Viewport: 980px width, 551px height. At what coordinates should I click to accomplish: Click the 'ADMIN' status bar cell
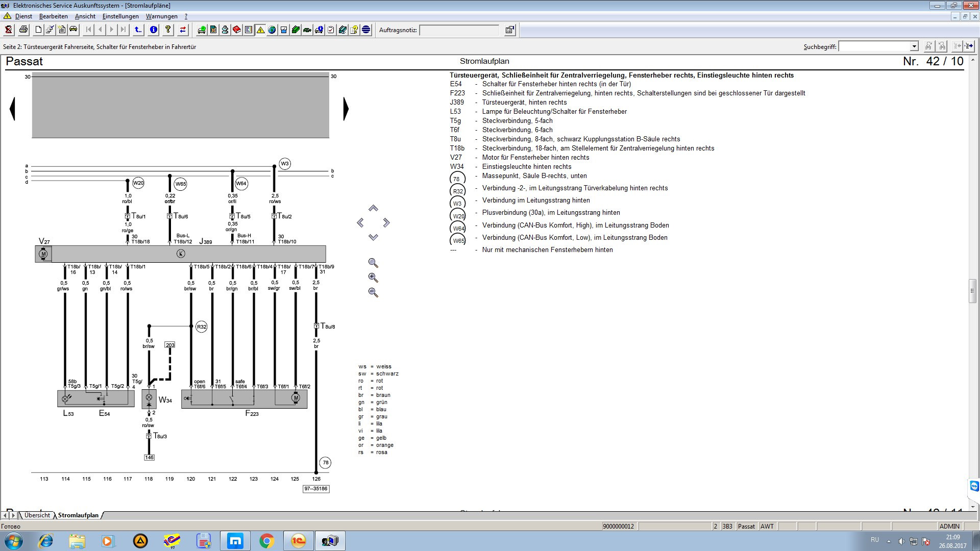[x=949, y=526]
